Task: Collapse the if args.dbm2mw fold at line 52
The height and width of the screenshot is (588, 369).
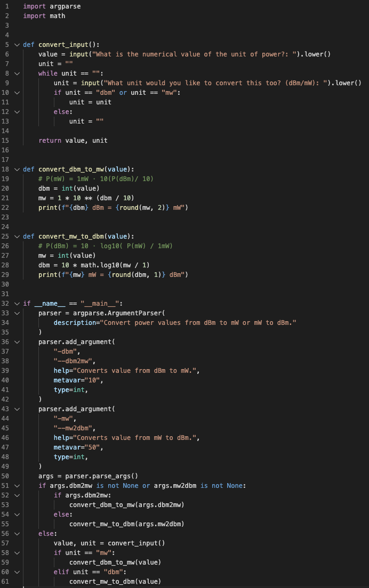Action: click(17, 495)
